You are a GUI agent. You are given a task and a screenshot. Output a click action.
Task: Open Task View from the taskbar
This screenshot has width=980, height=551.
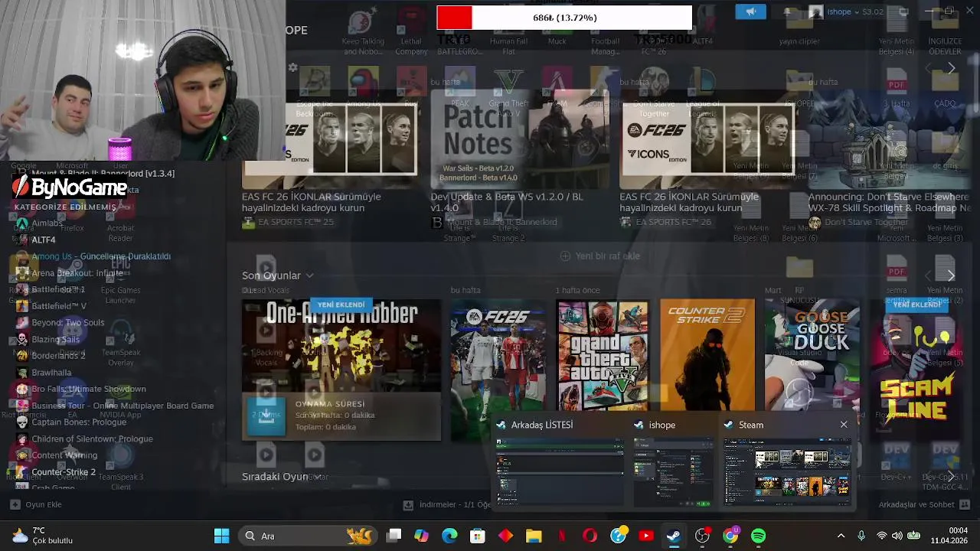[x=394, y=536]
